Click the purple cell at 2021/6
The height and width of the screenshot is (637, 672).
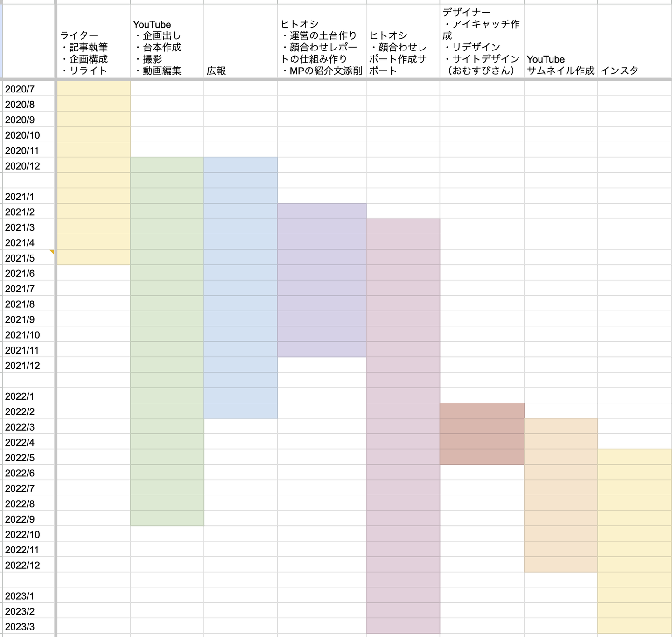[x=322, y=273]
